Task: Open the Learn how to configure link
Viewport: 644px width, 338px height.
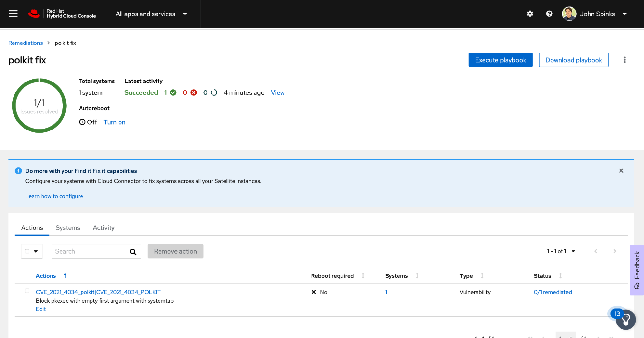Action: [54, 196]
